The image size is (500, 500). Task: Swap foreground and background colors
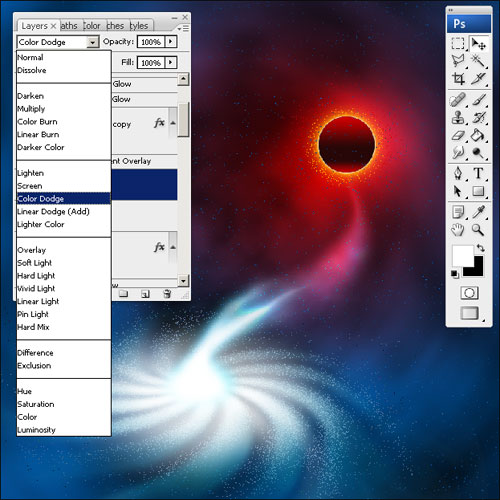(480, 248)
